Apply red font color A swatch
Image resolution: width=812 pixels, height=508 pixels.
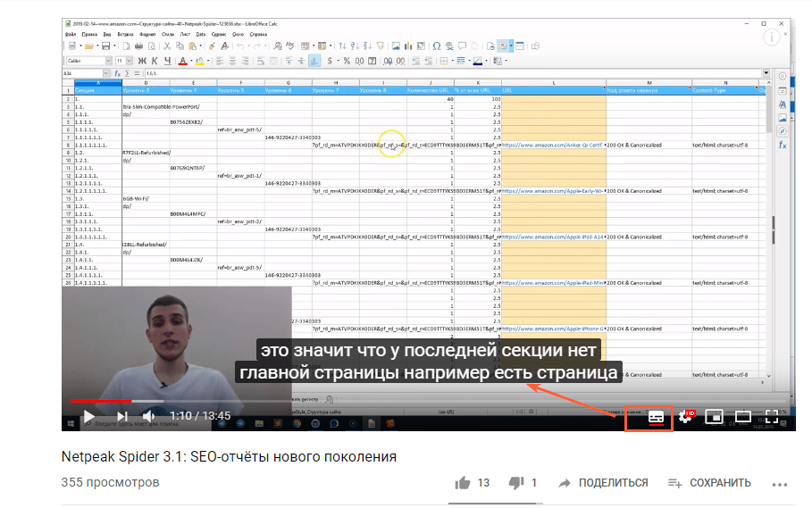[183, 61]
